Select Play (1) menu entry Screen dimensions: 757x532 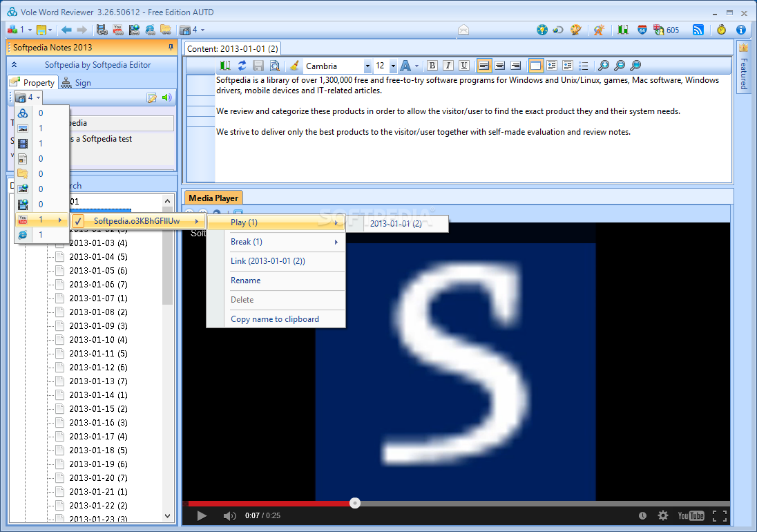click(276, 222)
